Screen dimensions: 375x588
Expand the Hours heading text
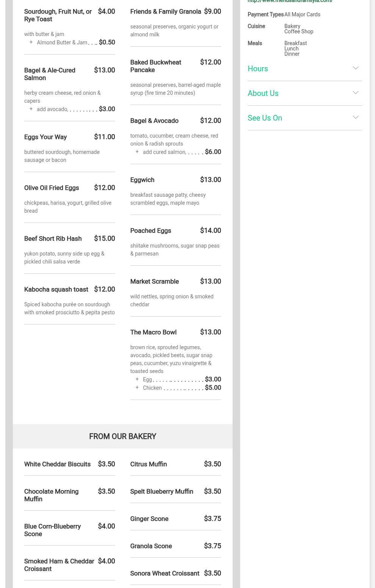point(258,69)
